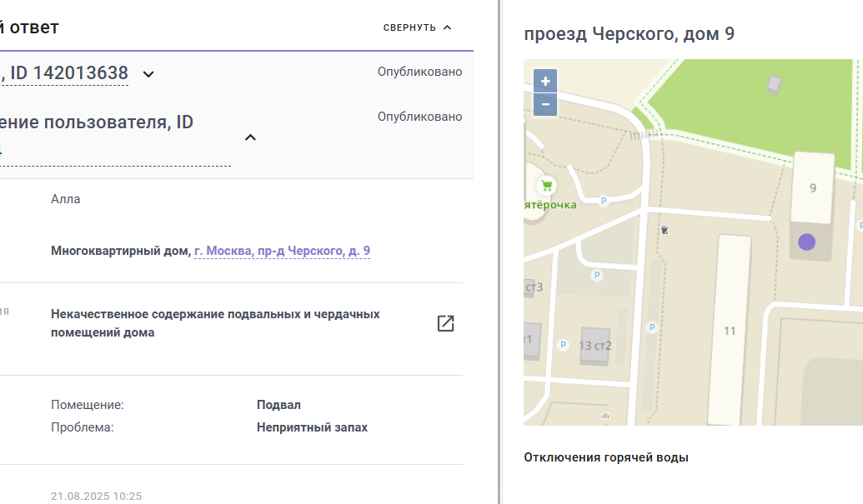Collapse the answer section via СВЕРНУТЬ
863x504 pixels.
coord(417,27)
